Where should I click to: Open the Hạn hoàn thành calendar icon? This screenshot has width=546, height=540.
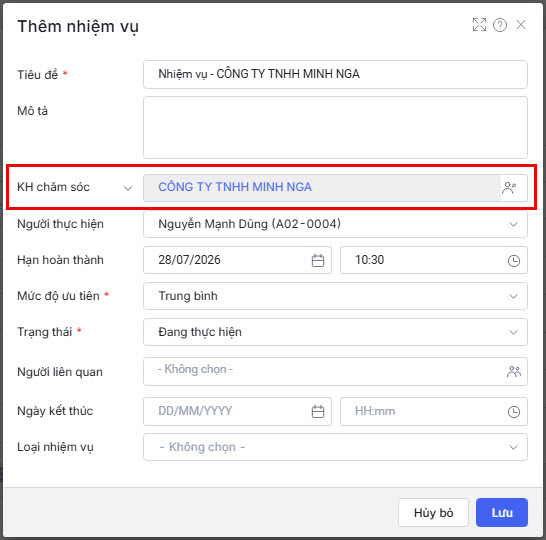tap(318, 260)
